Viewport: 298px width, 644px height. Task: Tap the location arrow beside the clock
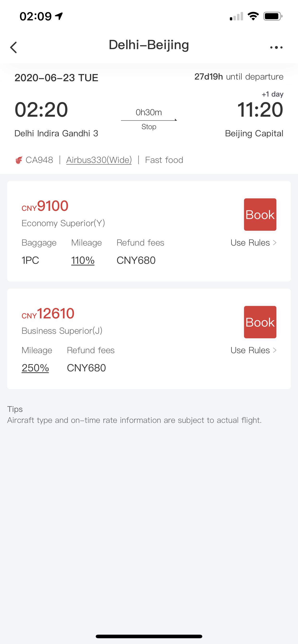coord(59,16)
